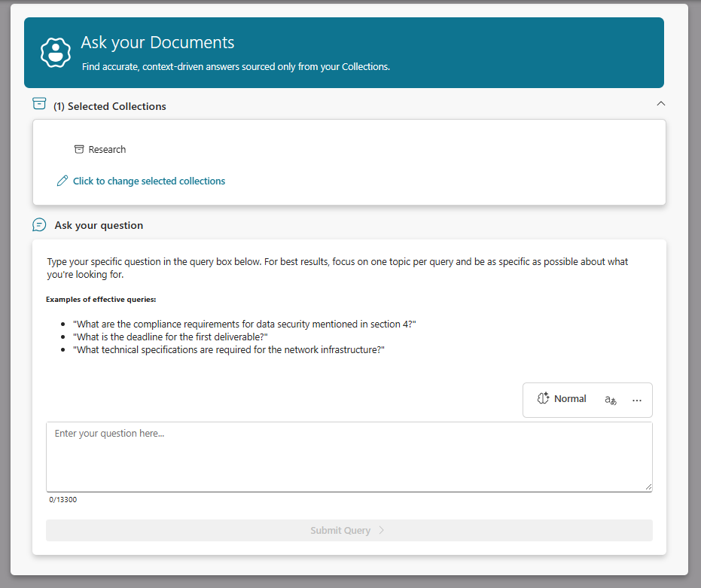Viewport: 701px width, 588px height.
Task: Click the Click to change selected collections link
Action: tap(148, 181)
